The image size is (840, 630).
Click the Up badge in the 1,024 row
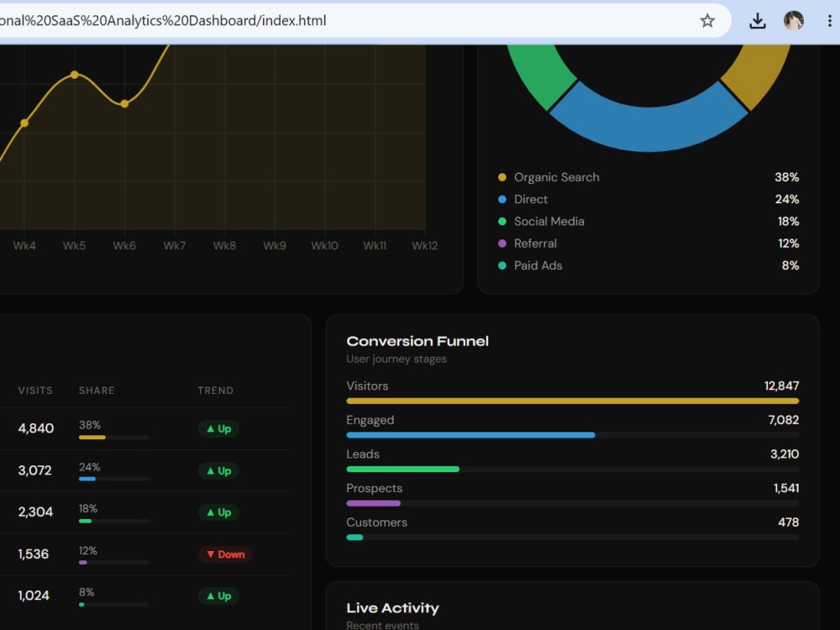218,596
